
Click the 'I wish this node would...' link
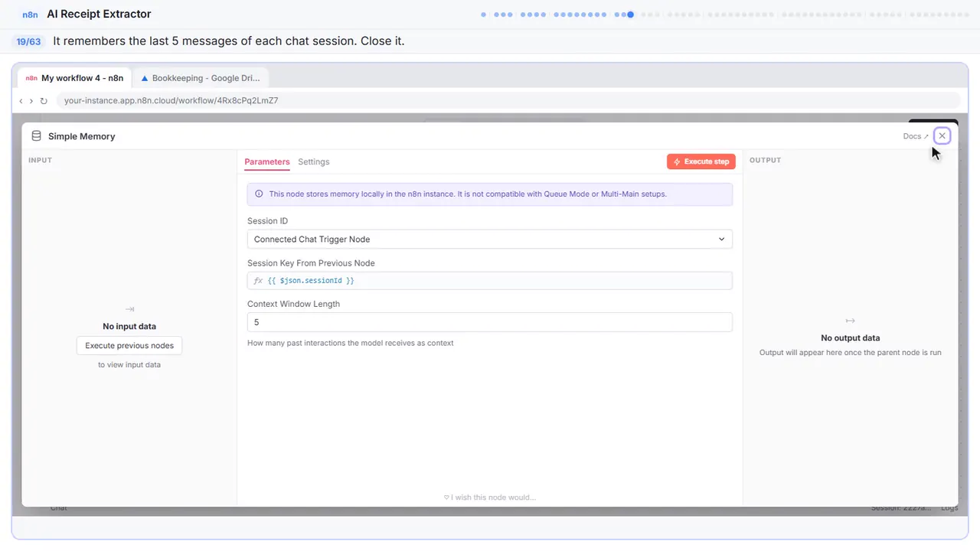pos(490,497)
